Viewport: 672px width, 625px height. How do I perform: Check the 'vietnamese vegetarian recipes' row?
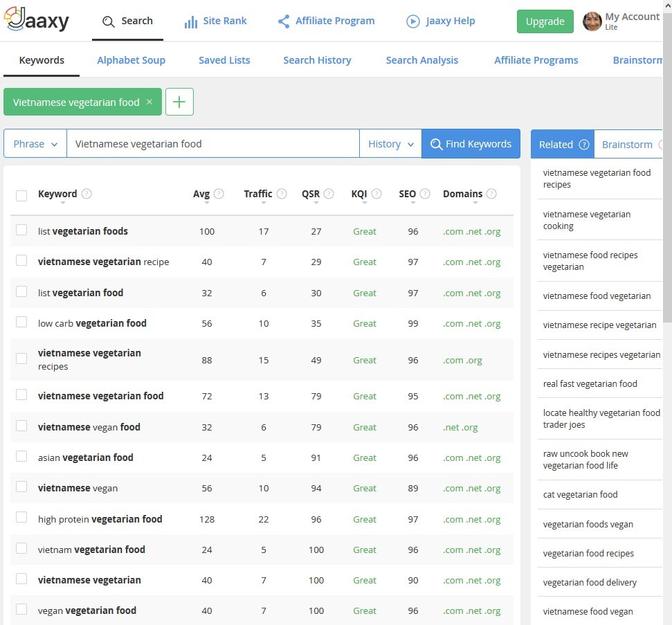tap(21, 359)
